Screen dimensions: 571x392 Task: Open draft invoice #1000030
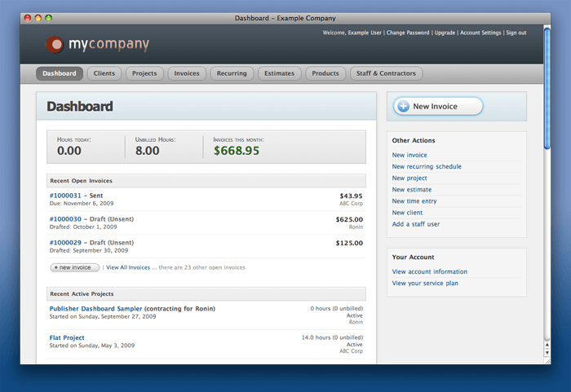pos(65,219)
